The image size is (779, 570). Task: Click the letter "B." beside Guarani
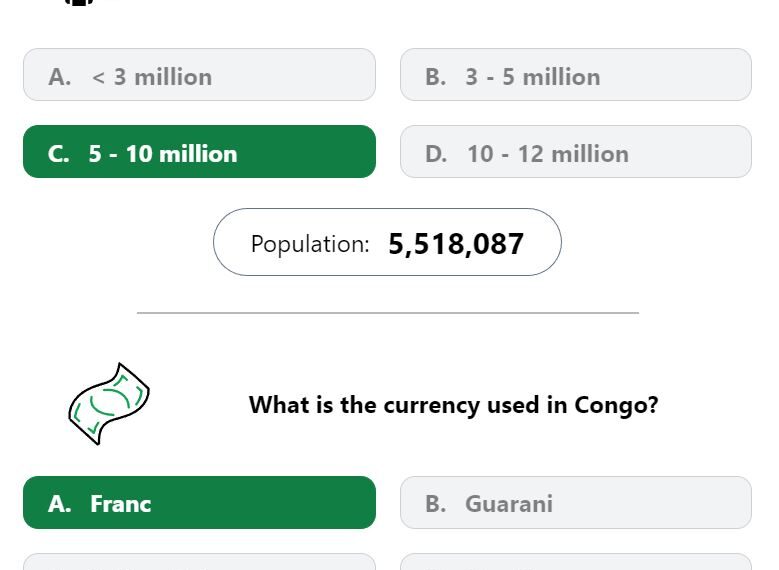pyautogui.click(x=435, y=503)
